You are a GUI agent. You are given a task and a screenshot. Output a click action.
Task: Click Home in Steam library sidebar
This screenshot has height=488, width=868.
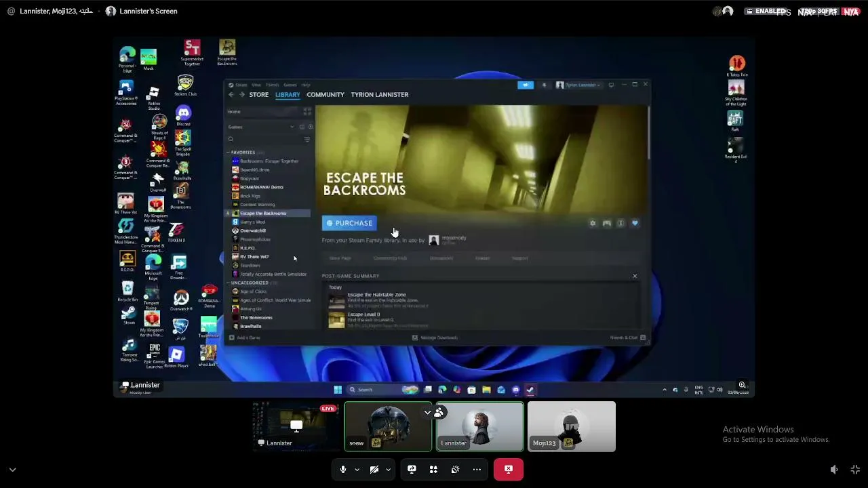pyautogui.click(x=234, y=111)
